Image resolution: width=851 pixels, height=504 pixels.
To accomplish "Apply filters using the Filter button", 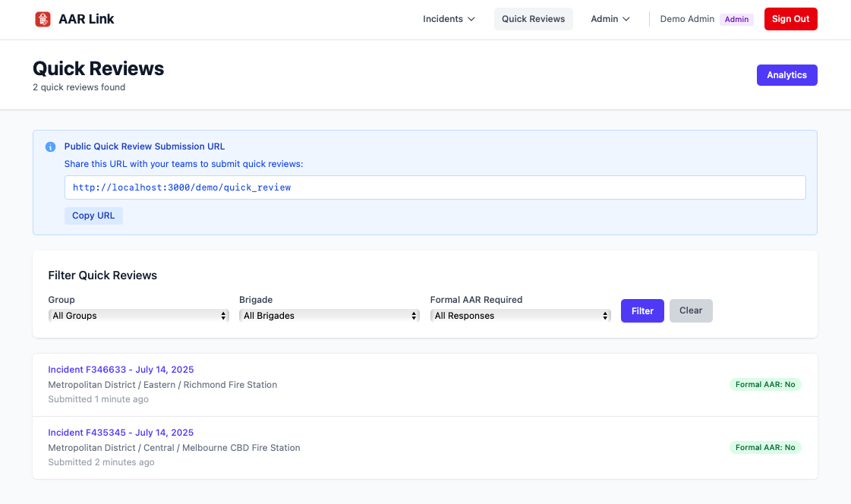I will (x=642, y=310).
